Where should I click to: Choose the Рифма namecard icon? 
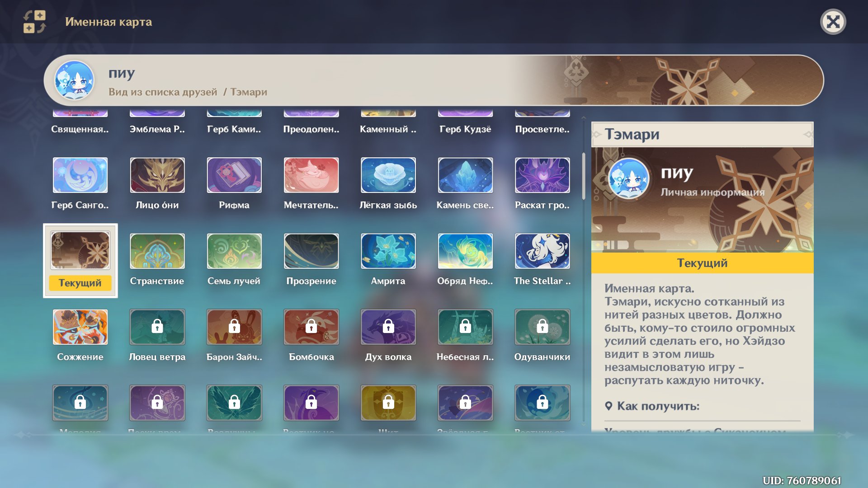(234, 175)
